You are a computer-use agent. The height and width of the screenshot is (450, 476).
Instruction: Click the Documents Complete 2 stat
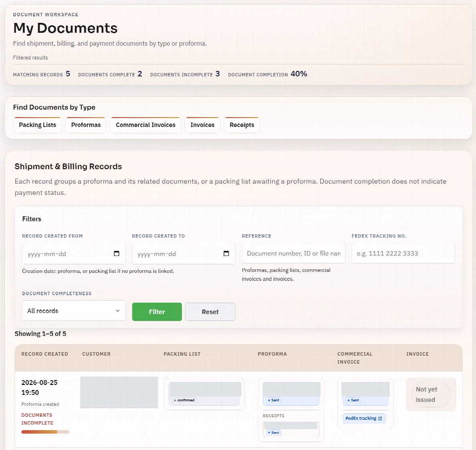[x=110, y=74]
